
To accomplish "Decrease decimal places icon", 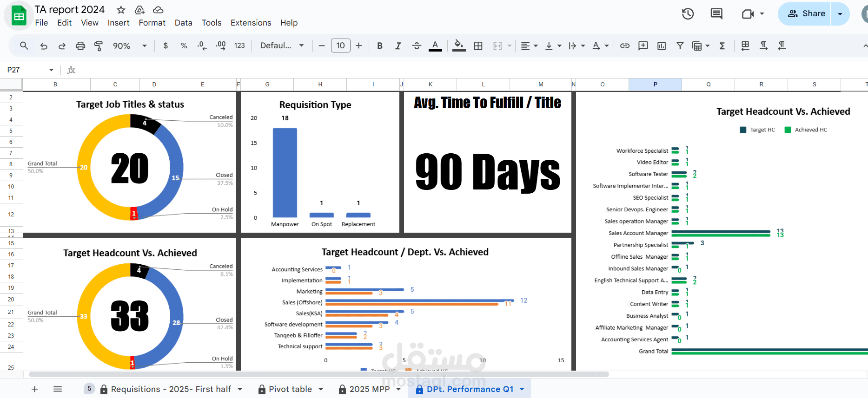I will click(x=202, y=46).
